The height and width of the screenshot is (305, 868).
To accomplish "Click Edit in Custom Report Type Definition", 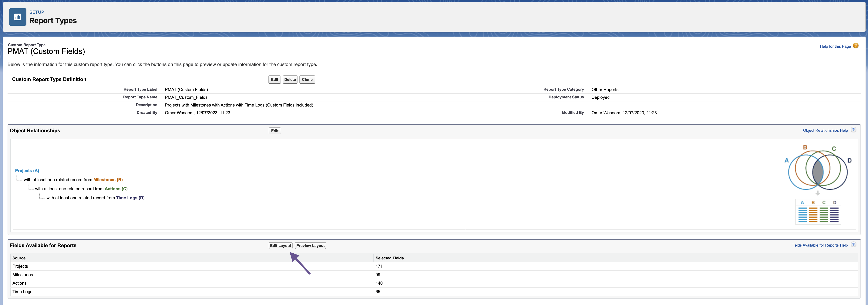I will 275,79.
